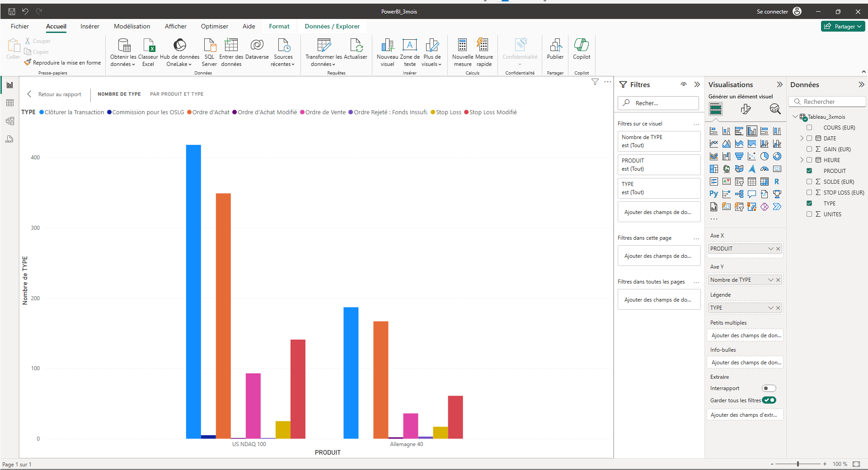Adjust the zoom slider in the status bar
Screen dimensions: 868x470
pos(798,464)
